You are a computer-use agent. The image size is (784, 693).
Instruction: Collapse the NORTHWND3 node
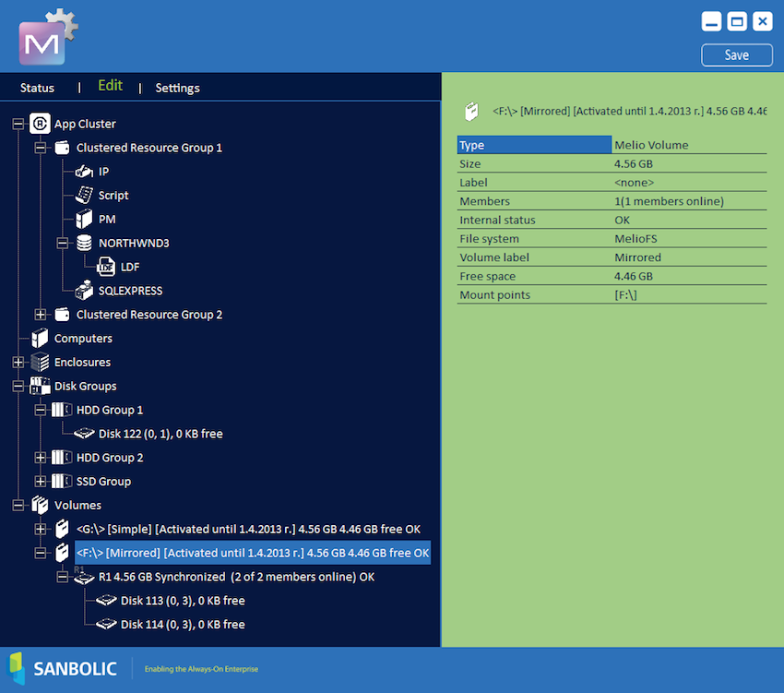(x=62, y=244)
